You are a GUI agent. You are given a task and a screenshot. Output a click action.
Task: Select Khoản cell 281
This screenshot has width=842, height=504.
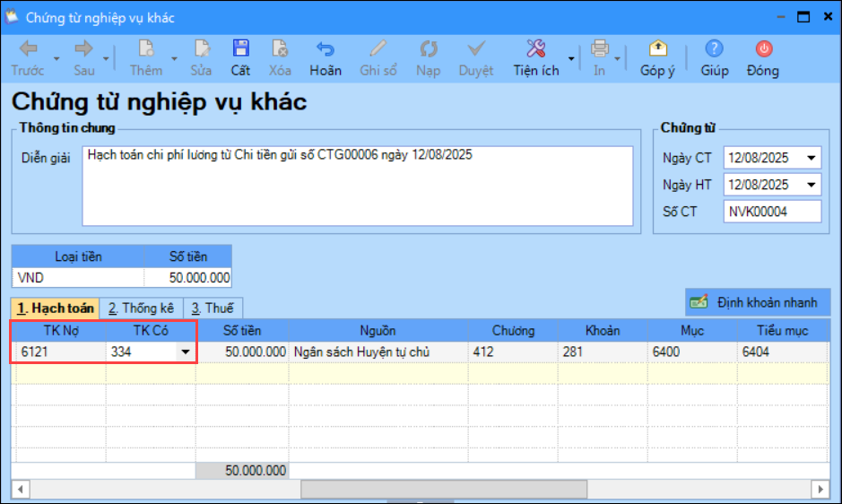(x=603, y=352)
